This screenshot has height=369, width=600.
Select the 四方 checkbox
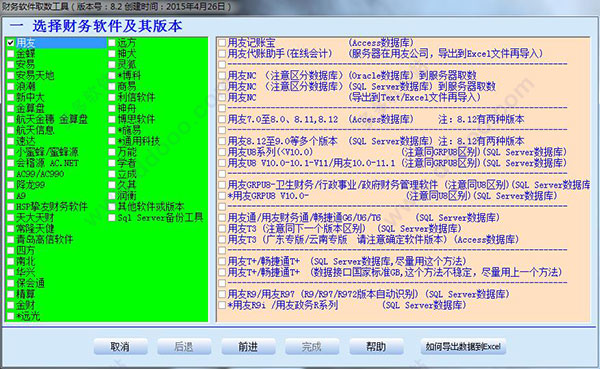[11, 250]
